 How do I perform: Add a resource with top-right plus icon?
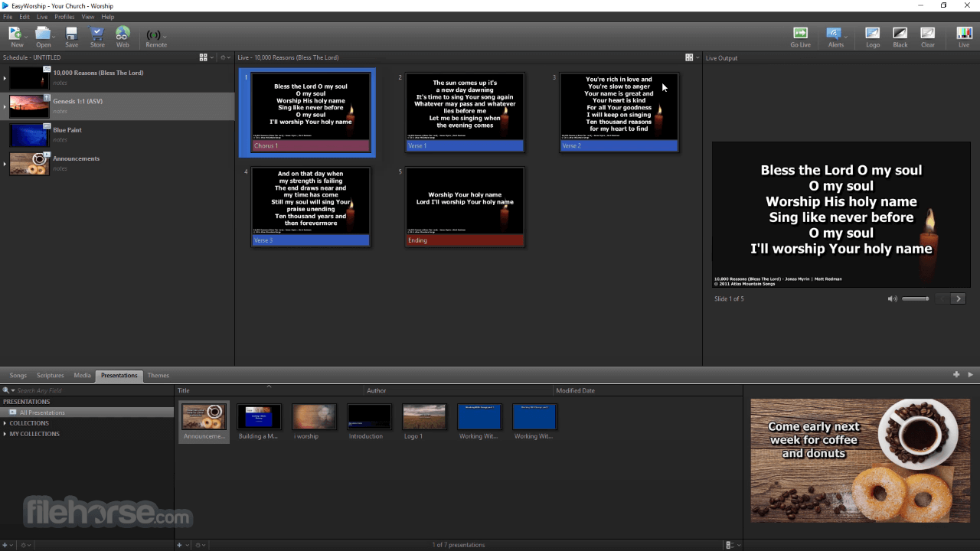click(956, 375)
